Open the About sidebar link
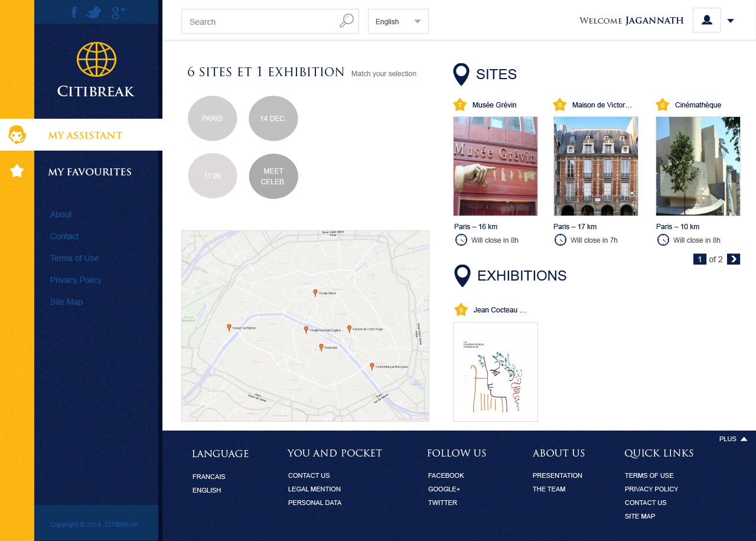Viewport: 756px width, 541px height. 61,214
